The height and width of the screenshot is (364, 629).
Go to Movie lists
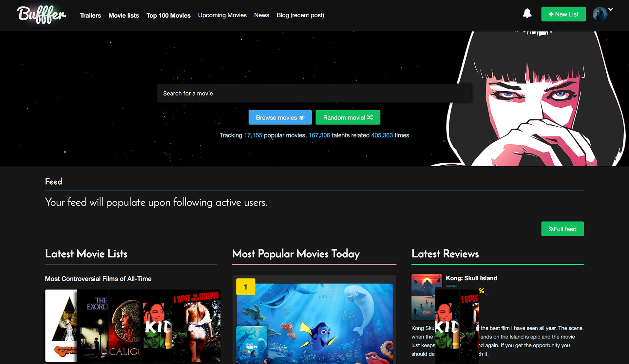[124, 15]
